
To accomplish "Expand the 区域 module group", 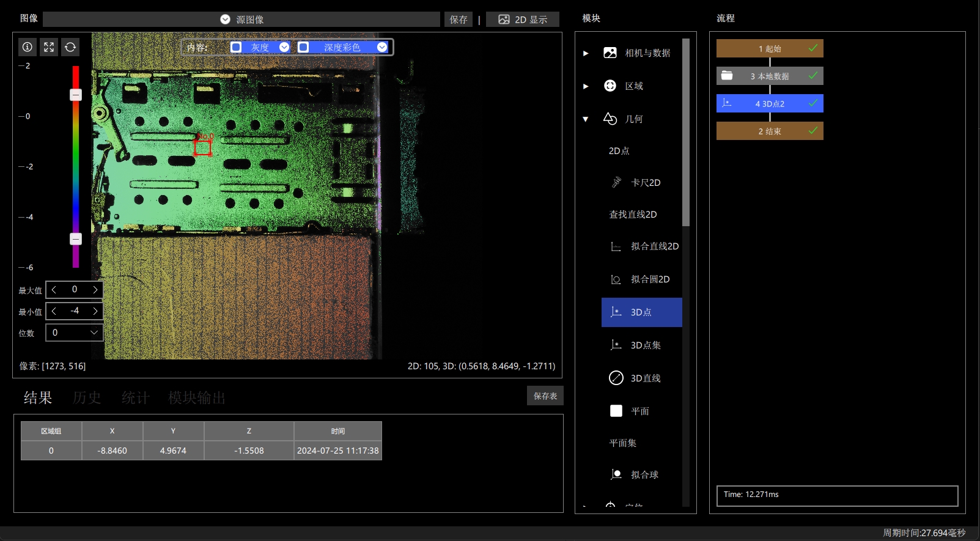I will (586, 86).
